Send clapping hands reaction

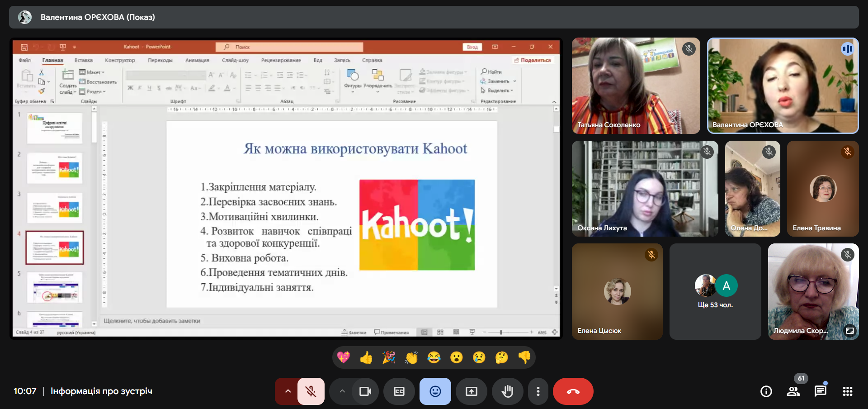(411, 357)
